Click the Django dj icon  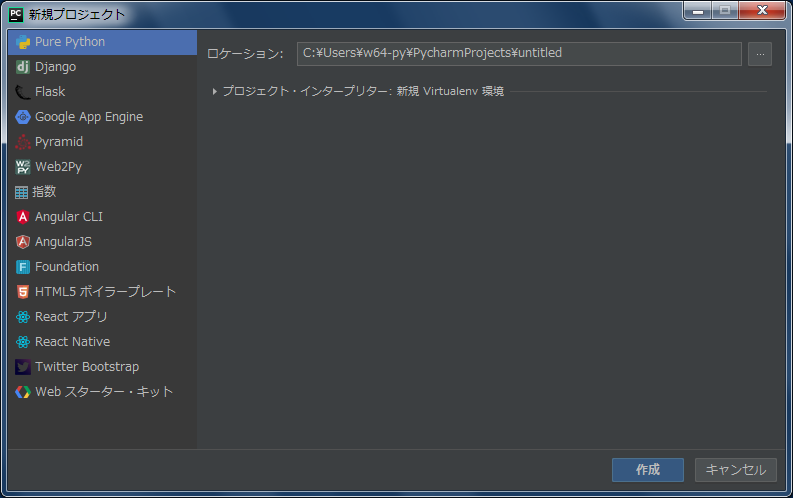(x=23, y=67)
